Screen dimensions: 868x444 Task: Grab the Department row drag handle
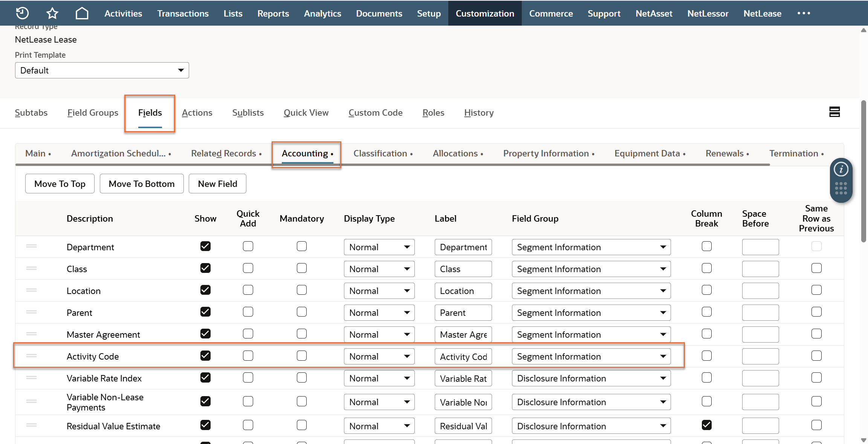[32, 246]
